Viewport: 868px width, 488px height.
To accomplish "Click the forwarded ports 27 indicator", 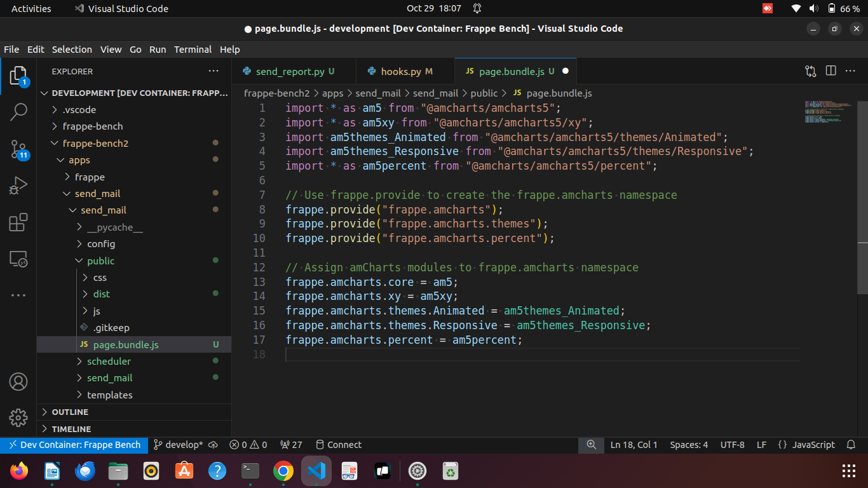I will (x=291, y=445).
